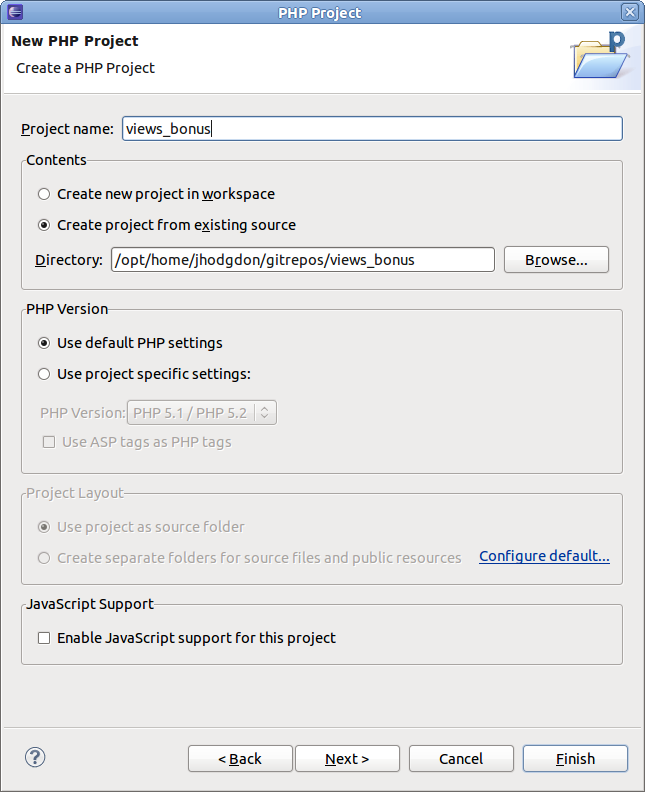The height and width of the screenshot is (792, 645).
Task: Proceed with the Next > button
Action: point(347,759)
